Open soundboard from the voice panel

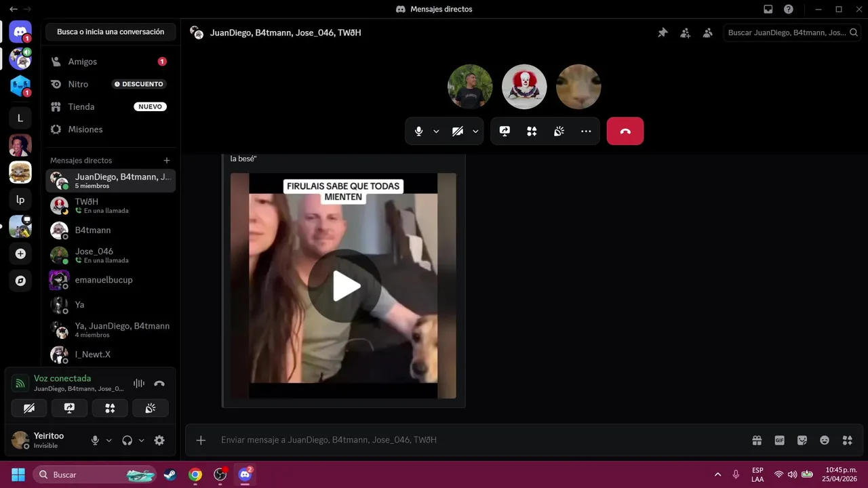(x=151, y=408)
